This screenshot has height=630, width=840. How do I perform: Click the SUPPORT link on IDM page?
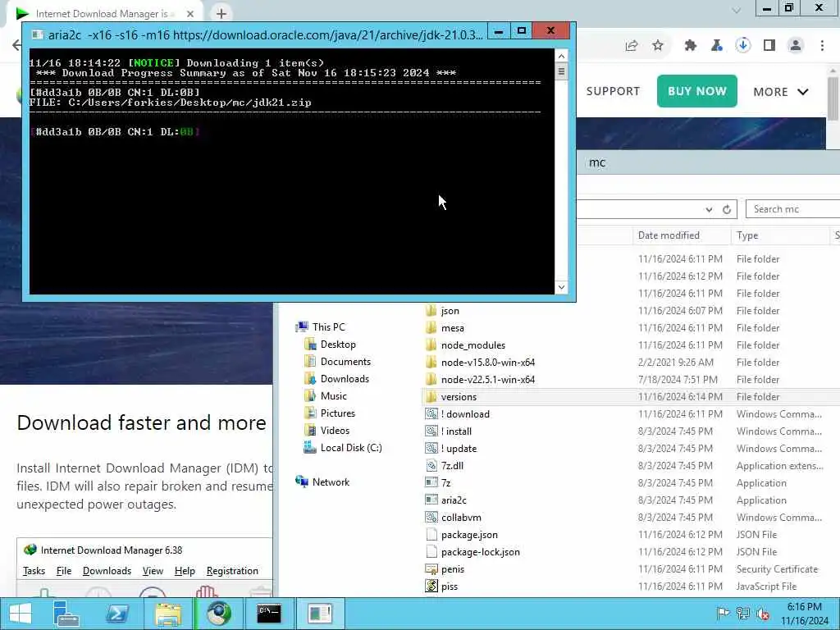613,91
